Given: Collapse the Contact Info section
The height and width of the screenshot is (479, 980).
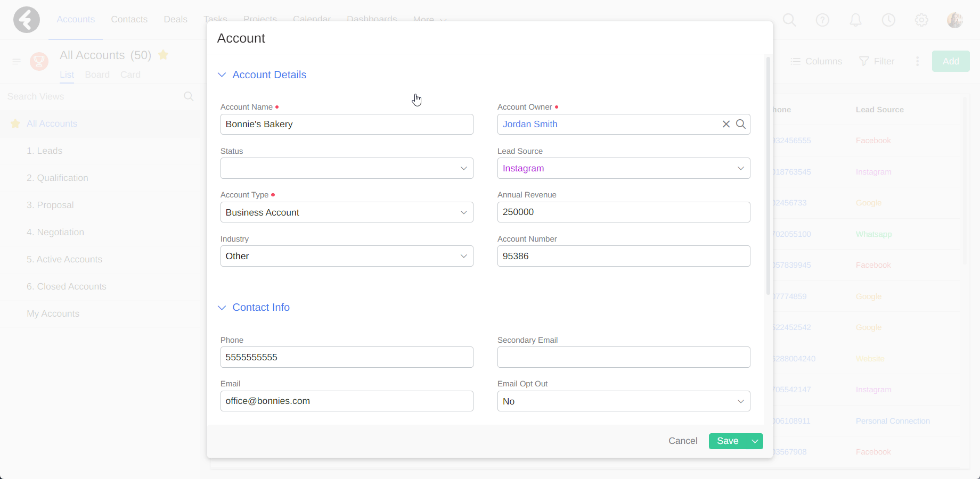Looking at the screenshot, I should tap(222, 308).
